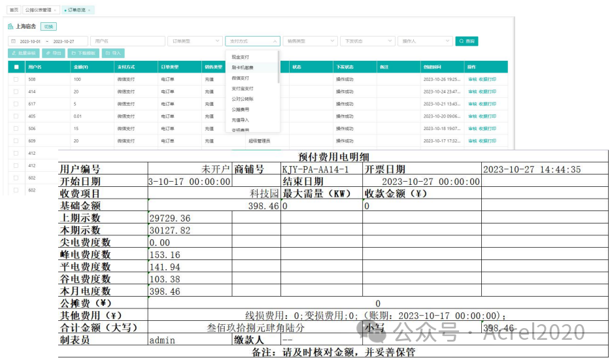
Task: Click the 141.94 flat usage value
Action: (x=165, y=267)
